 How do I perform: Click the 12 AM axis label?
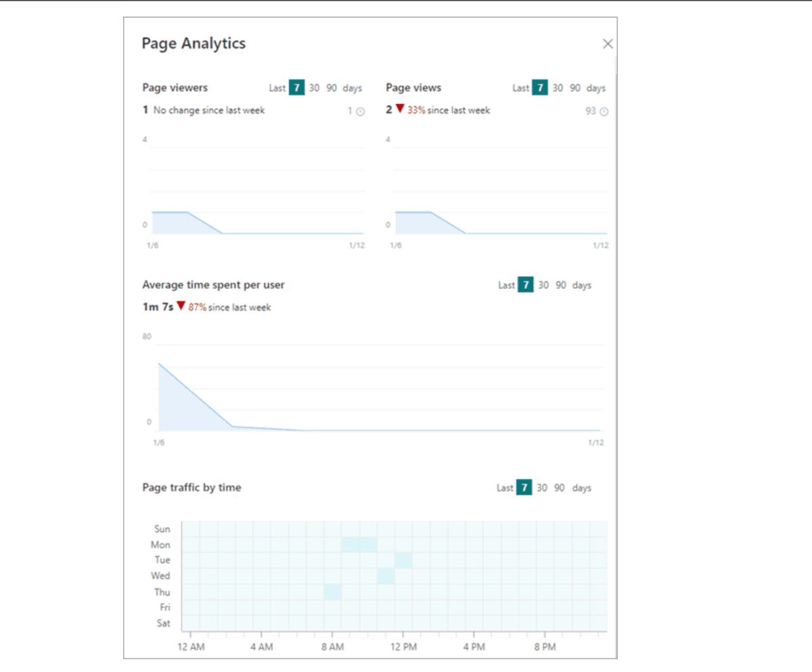(191, 648)
